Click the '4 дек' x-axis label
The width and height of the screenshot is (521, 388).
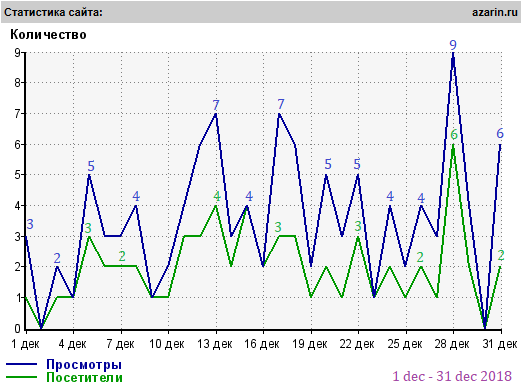tap(72, 344)
